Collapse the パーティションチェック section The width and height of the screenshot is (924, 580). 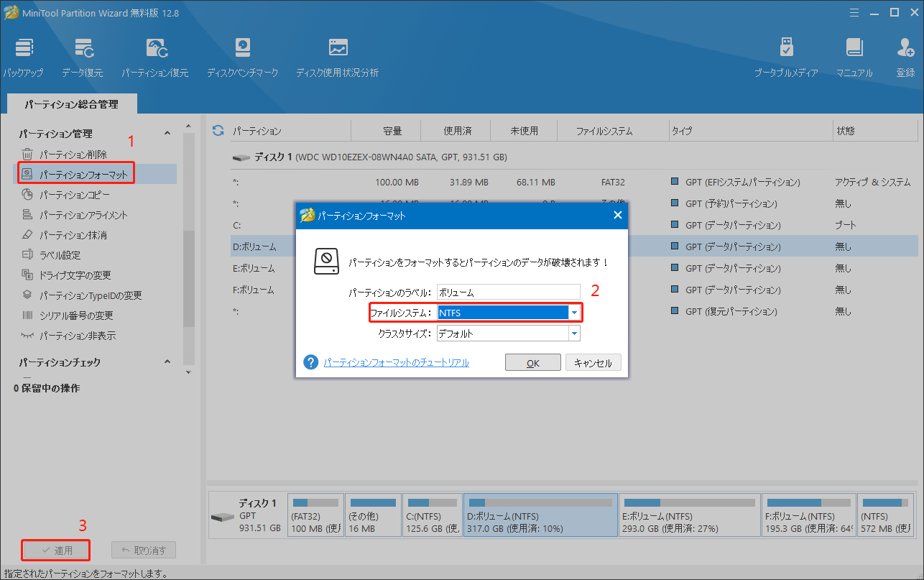tap(168, 362)
